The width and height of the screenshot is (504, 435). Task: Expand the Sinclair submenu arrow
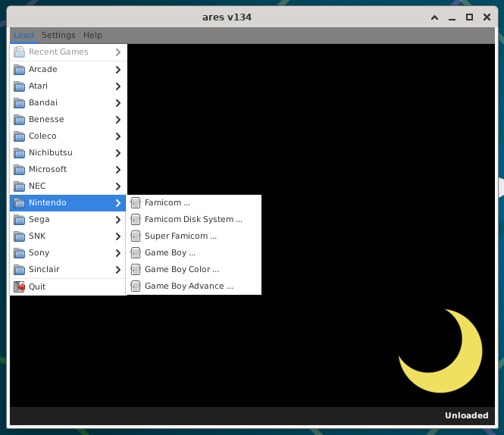118,270
